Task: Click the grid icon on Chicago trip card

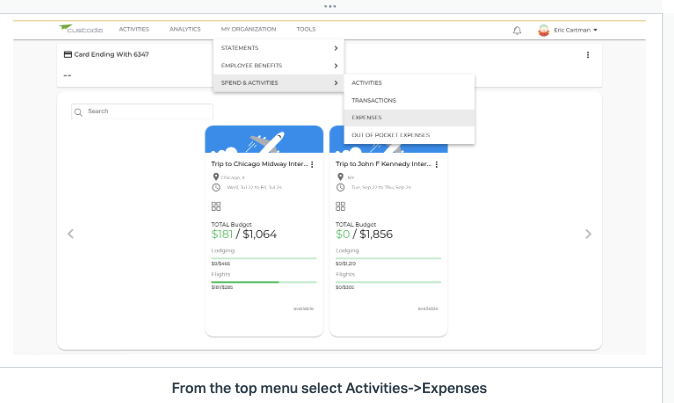Action: (216, 206)
